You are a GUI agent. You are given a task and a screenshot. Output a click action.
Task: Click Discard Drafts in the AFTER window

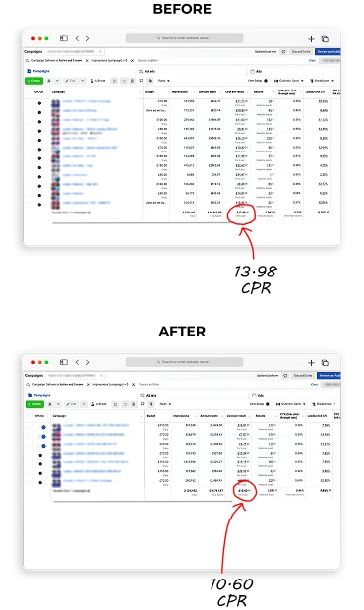[x=303, y=376]
